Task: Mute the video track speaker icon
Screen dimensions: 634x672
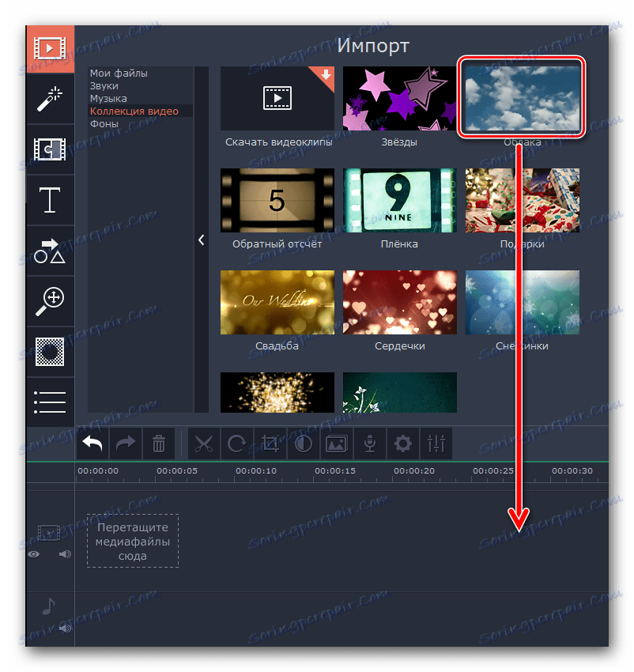Action: pyautogui.click(x=65, y=554)
